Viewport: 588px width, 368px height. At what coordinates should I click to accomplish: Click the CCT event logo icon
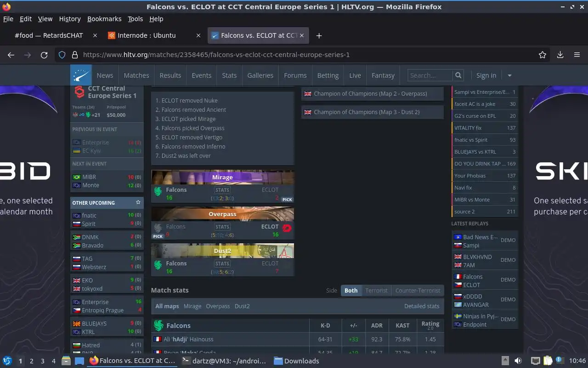79,92
